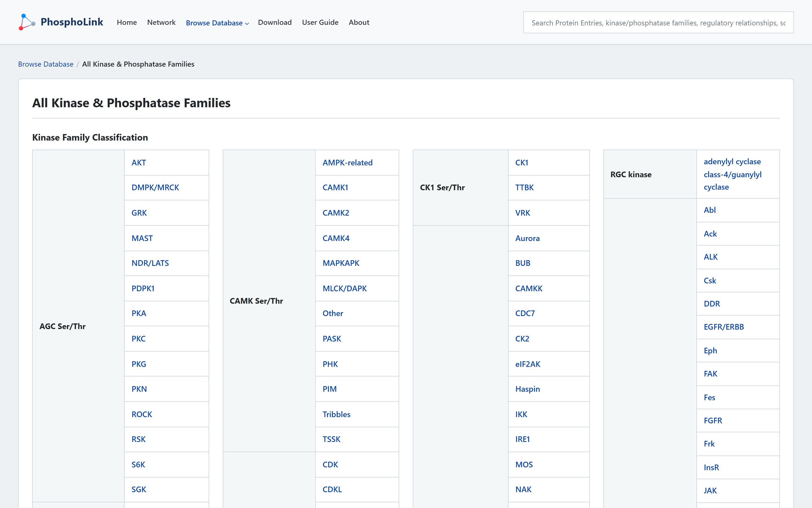812x508 pixels.
Task: Open the User Guide
Action: pos(320,23)
